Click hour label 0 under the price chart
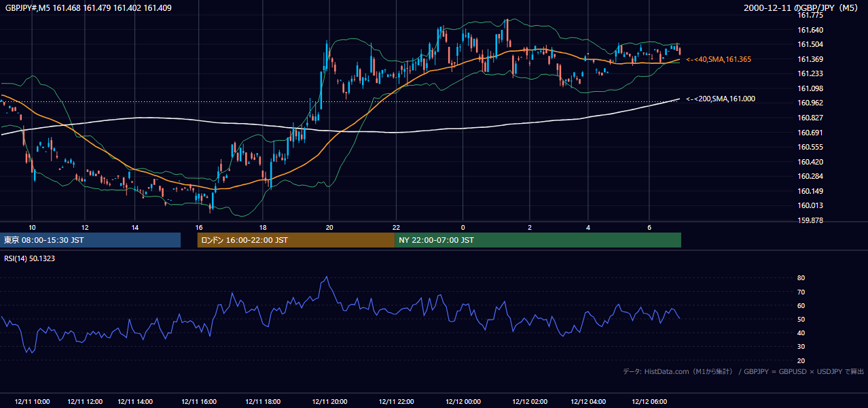This screenshot has width=868, height=408. 463,227
